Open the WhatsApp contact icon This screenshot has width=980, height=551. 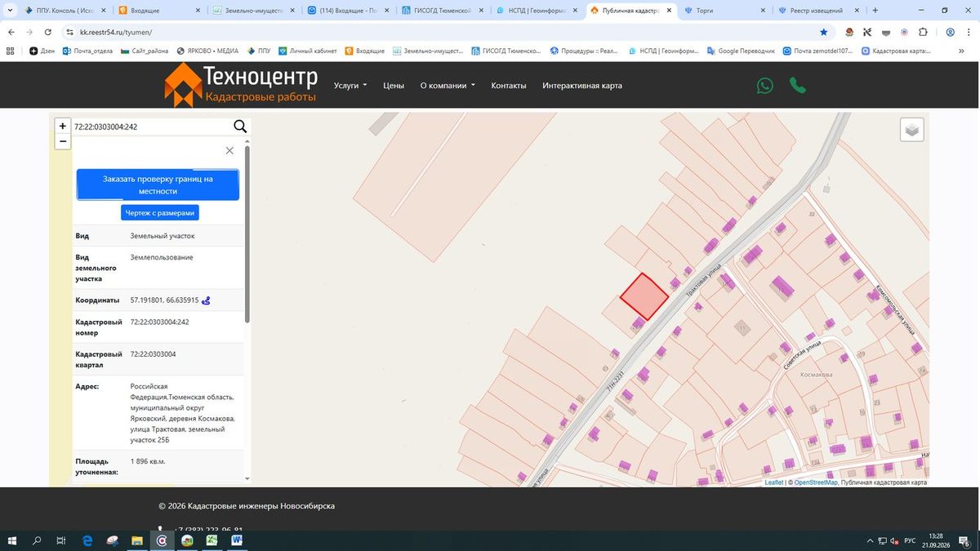point(764,85)
